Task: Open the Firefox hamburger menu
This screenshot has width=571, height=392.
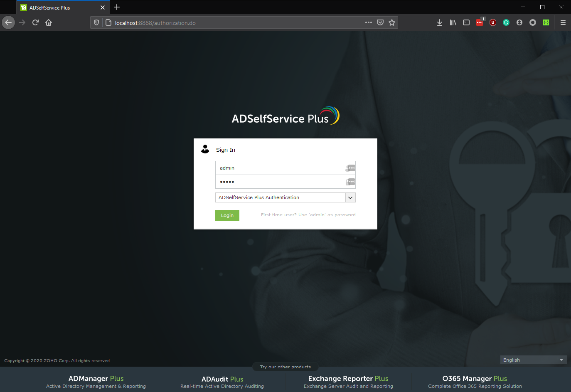Action: point(563,22)
